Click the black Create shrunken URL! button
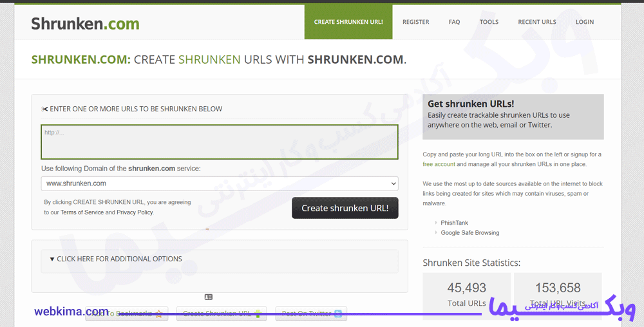 [x=345, y=208]
